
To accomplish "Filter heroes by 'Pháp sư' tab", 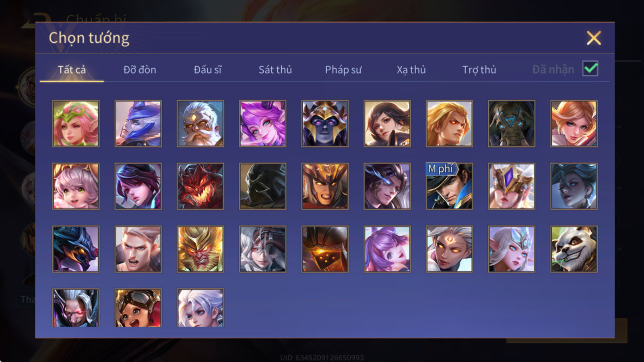I will click(343, 70).
